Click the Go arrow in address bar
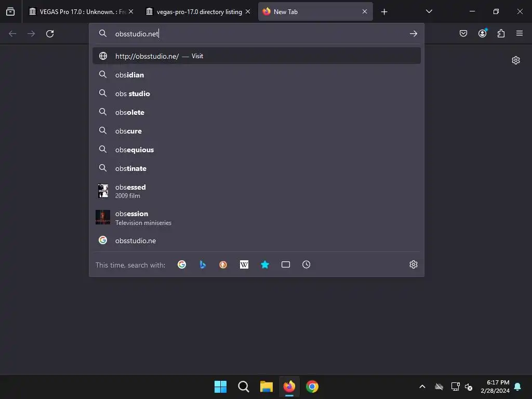532x399 pixels. (x=413, y=34)
